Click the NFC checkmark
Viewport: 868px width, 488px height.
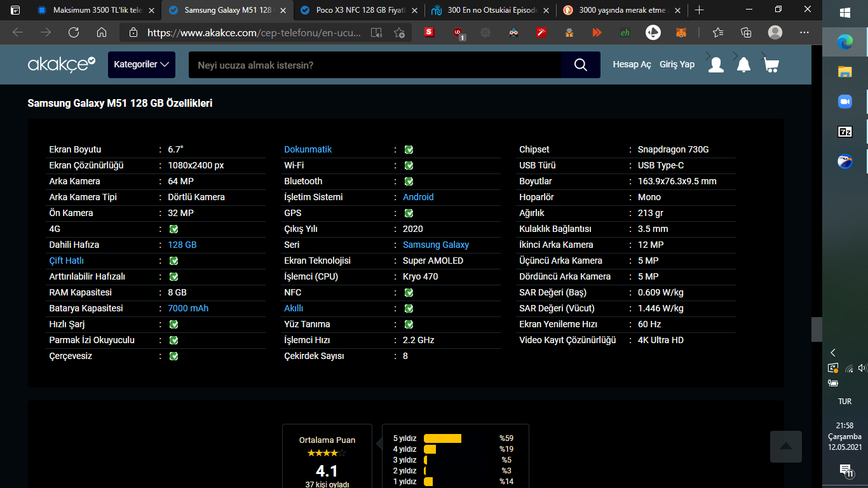(409, 292)
